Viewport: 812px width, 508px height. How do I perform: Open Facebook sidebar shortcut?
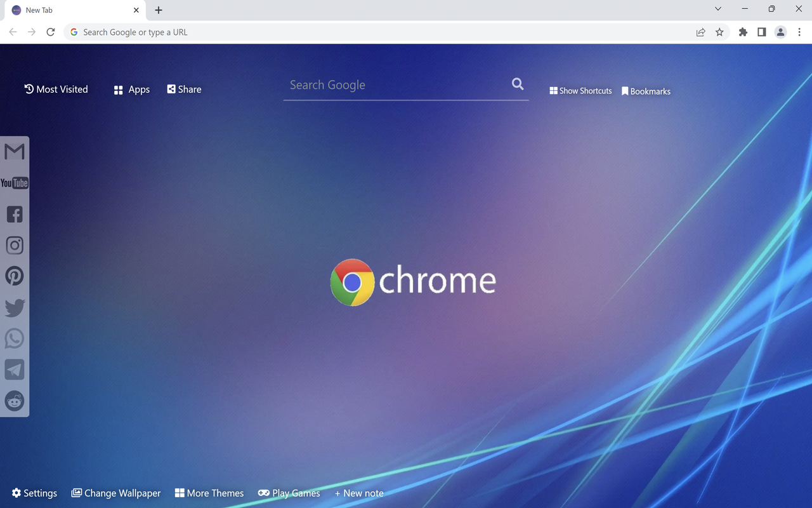point(15,214)
